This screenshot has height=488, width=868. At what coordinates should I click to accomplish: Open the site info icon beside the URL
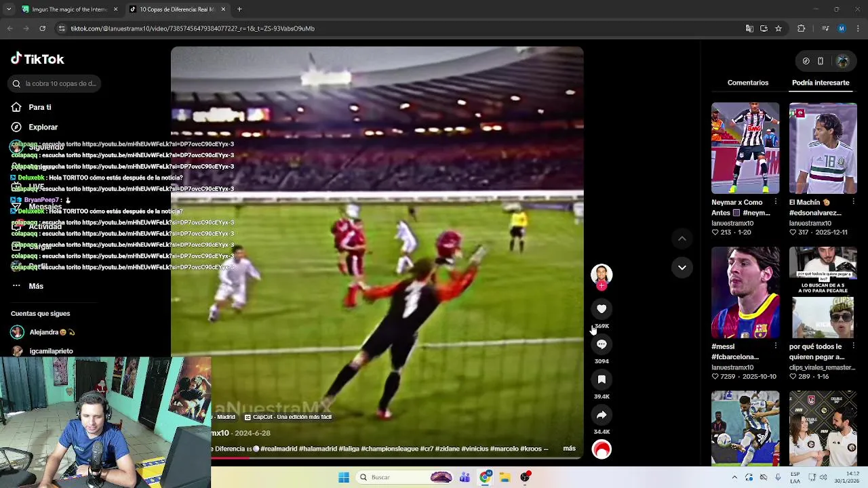62,28
